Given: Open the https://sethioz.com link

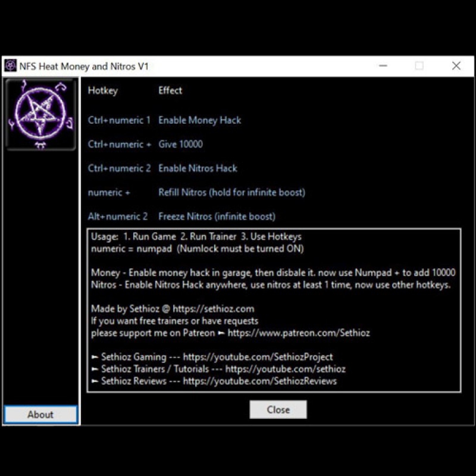Looking at the screenshot, I should 214,309.
